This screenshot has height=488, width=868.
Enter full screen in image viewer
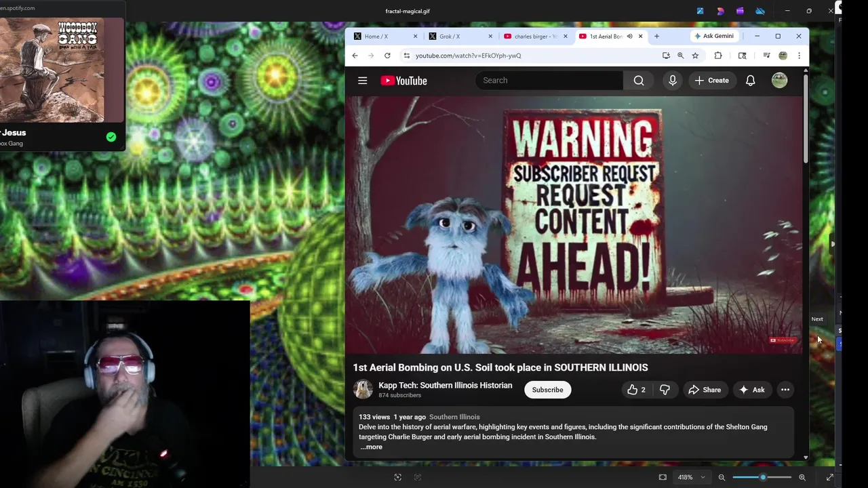[829, 477]
